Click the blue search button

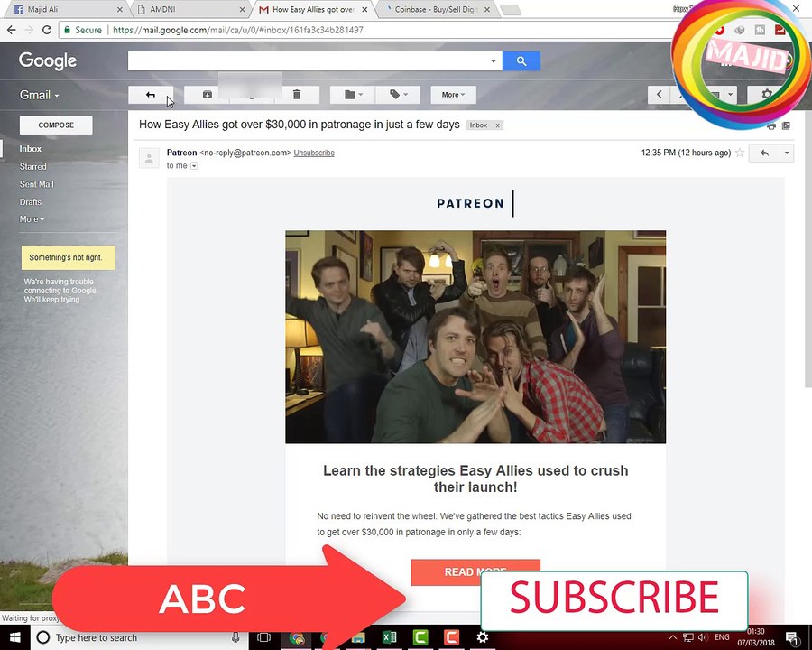coord(521,61)
